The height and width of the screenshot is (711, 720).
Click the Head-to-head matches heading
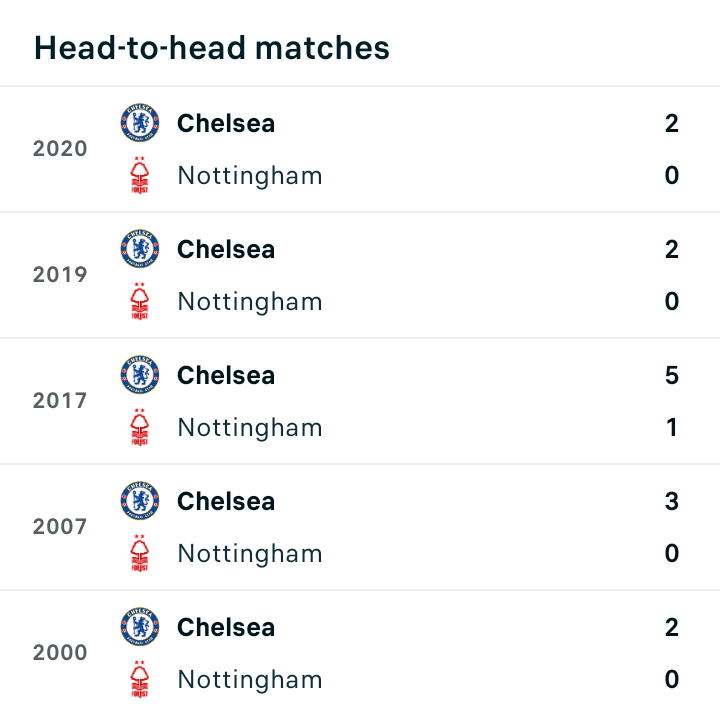pos(212,48)
